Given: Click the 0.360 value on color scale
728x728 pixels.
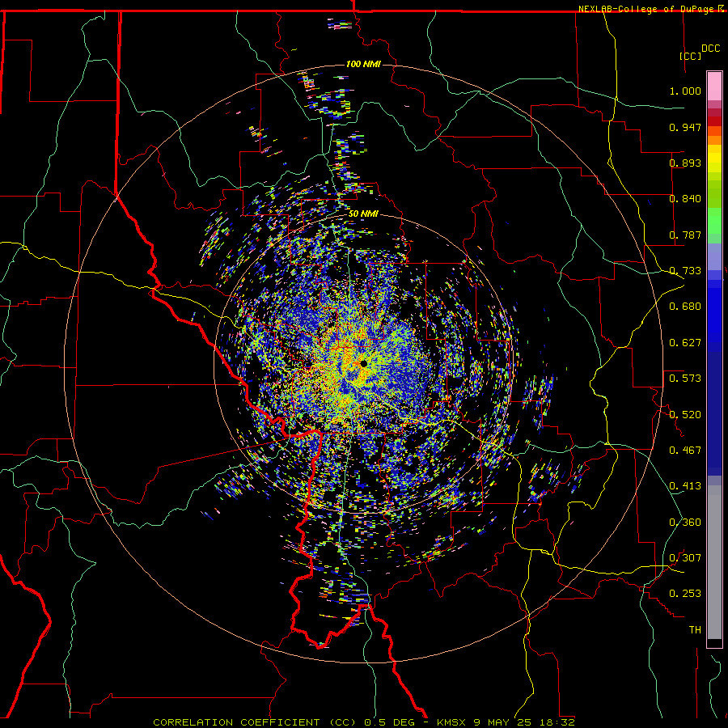Looking at the screenshot, I should [x=685, y=523].
